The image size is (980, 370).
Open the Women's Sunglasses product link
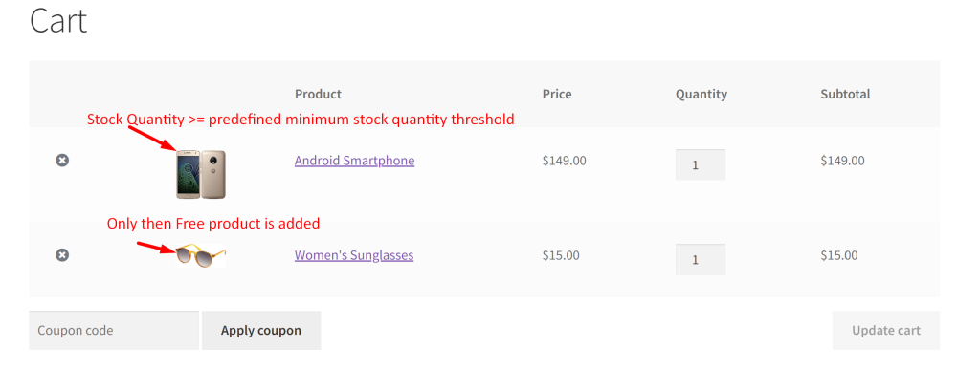(x=354, y=255)
